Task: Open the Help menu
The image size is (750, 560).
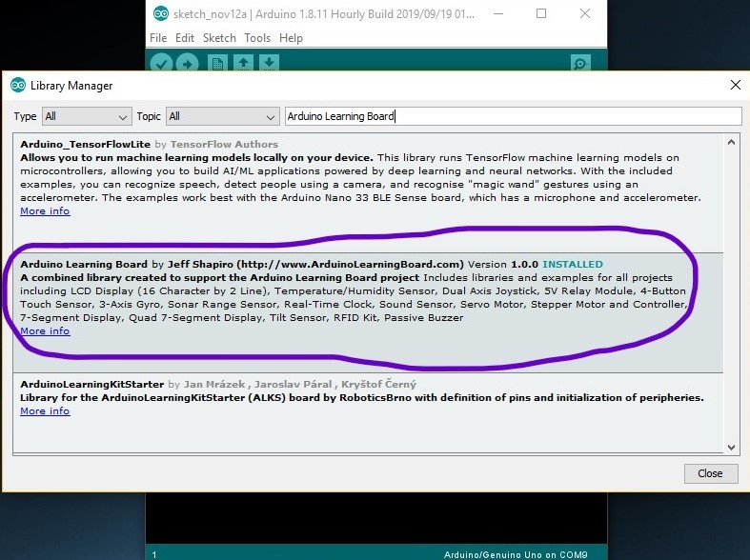Action: tap(291, 38)
